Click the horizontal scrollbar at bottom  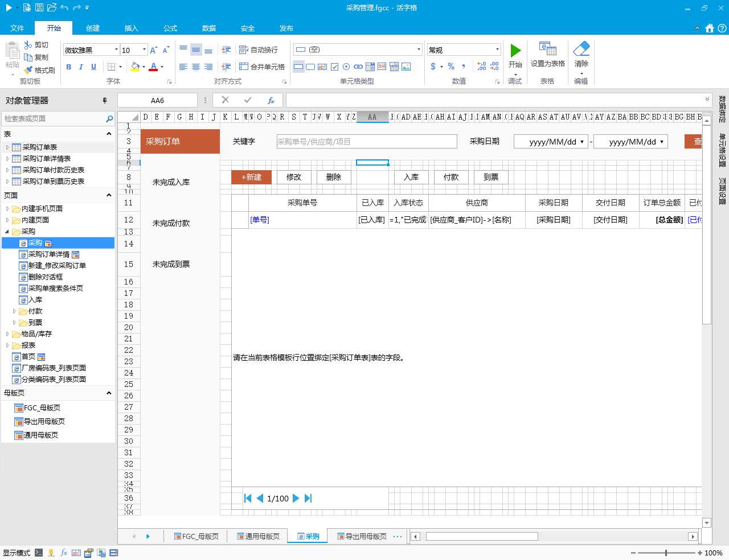[482, 536]
